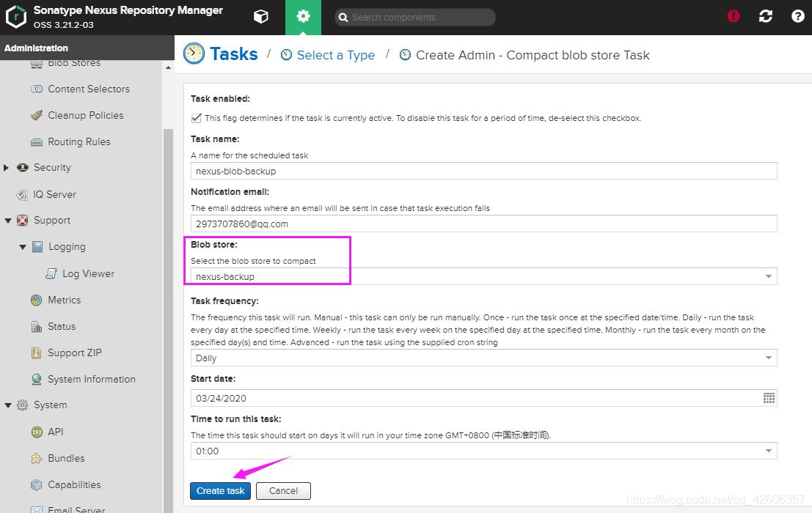Click the Nexus hexagon logo
The image size is (812, 513).
click(16, 17)
